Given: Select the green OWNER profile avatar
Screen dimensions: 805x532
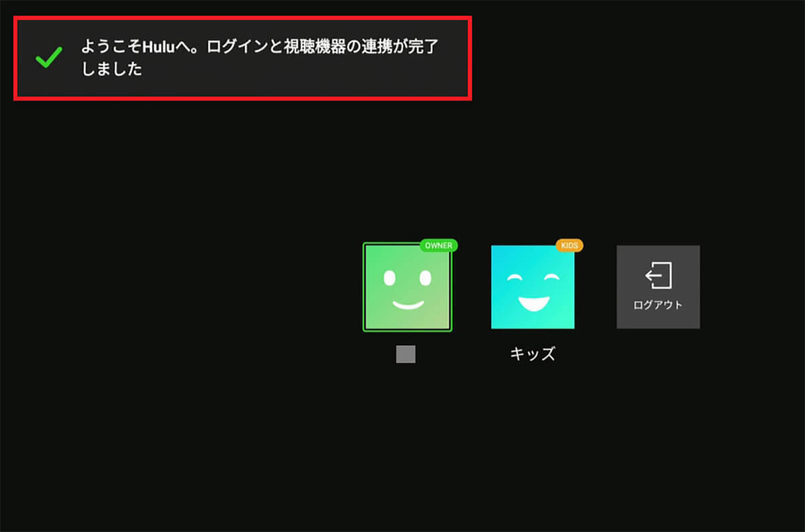Looking at the screenshot, I should [407, 287].
